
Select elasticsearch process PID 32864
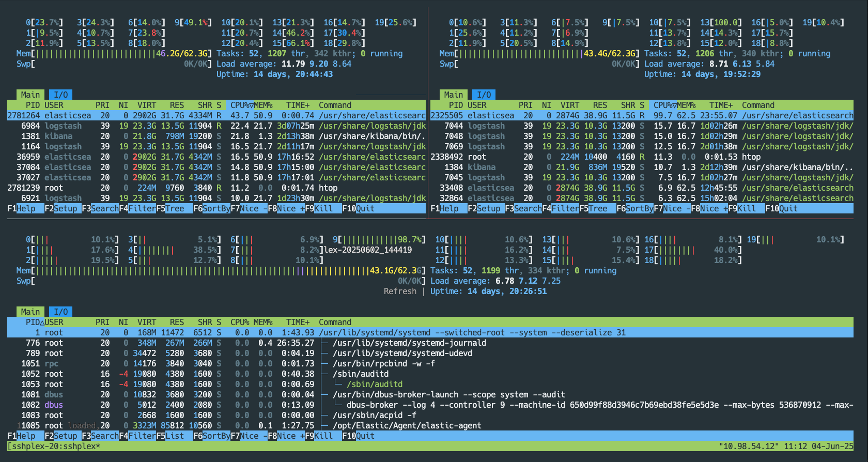(x=642, y=198)
